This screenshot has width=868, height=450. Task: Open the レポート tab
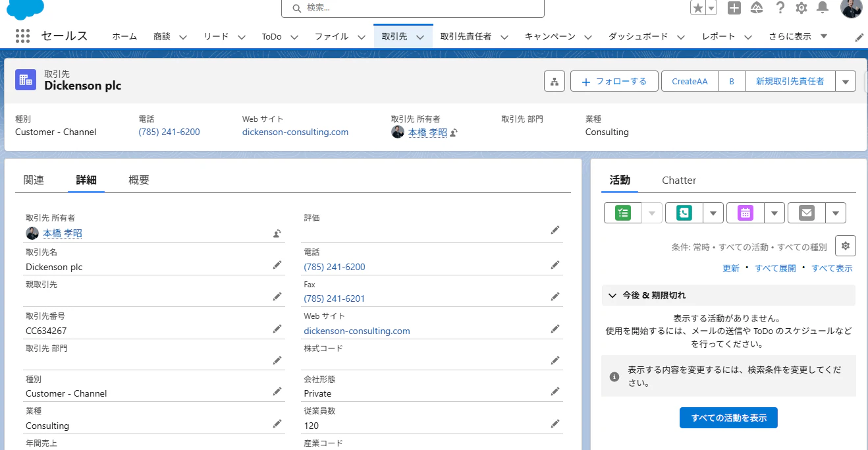[x=719, y=36]
